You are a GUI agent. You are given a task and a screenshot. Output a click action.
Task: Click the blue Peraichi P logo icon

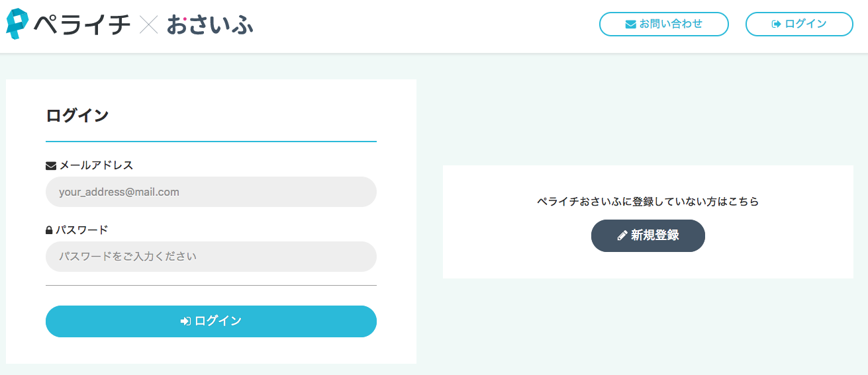(x=17, y=24)
